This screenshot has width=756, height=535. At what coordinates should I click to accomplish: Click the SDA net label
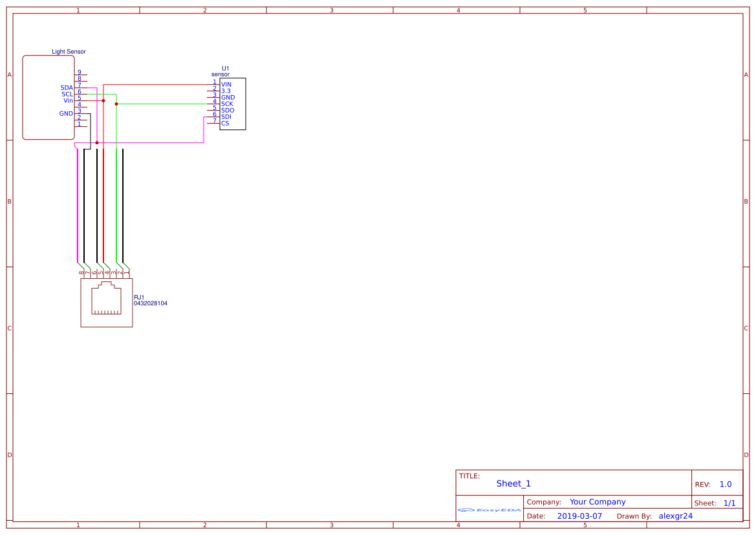(66, 87)
